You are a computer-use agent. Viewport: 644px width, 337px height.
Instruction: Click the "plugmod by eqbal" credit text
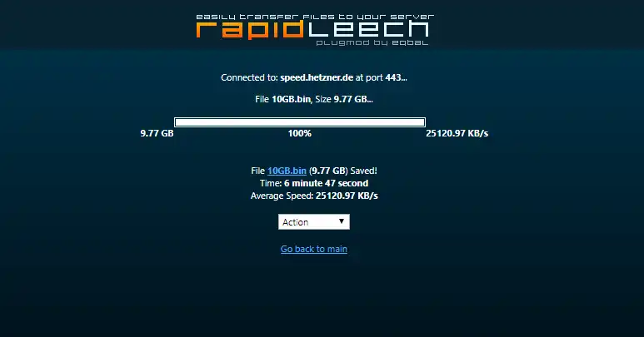point(372,42)
